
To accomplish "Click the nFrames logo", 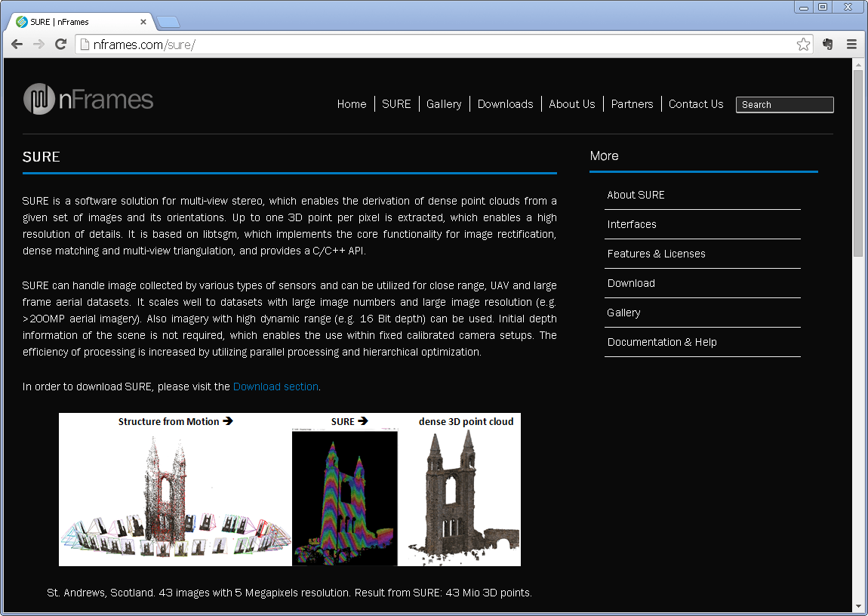I will (x=88, y=99).
